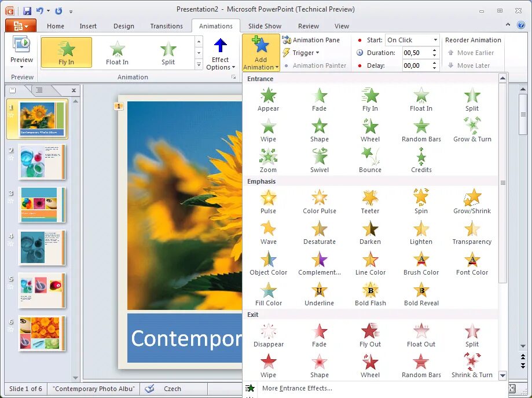The image size is (532, 398).
Task: Click the Duration value field
Action: coord(416,53)
